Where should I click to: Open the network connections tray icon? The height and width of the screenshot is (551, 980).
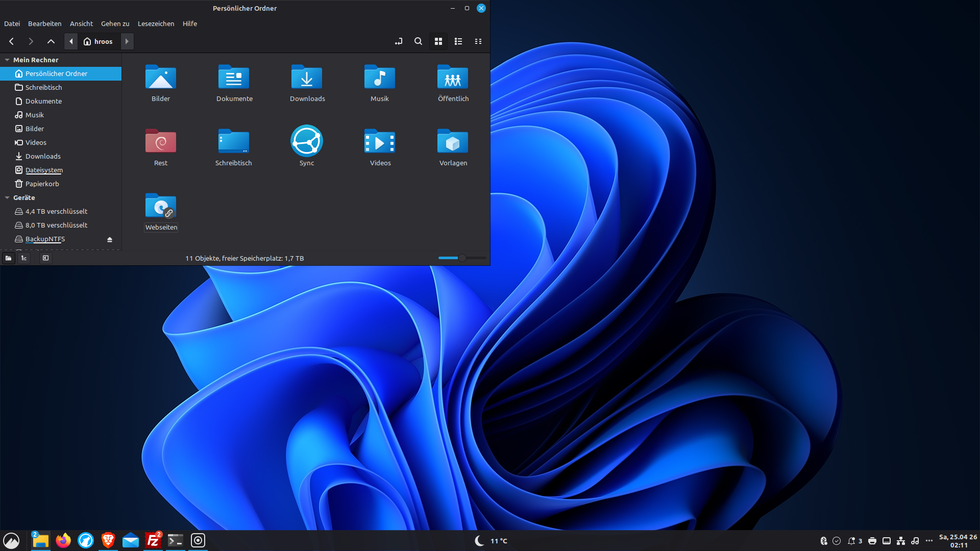(901, 541)
